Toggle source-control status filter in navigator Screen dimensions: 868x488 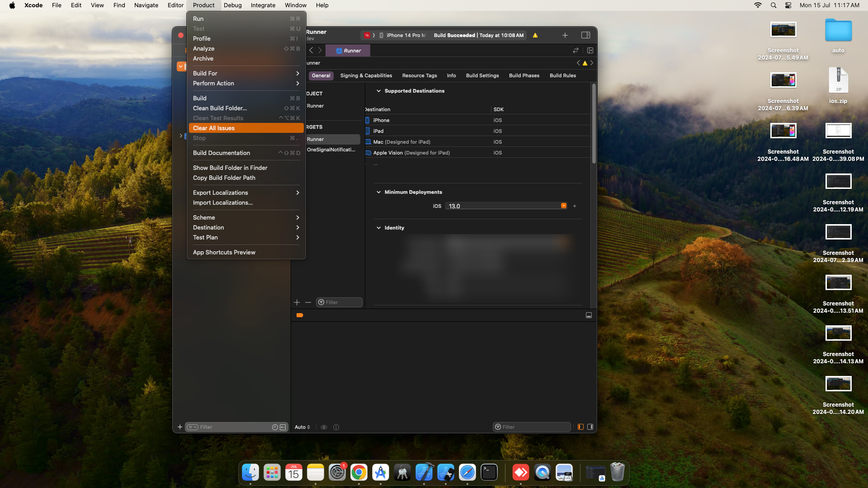(x=283, y=427)
